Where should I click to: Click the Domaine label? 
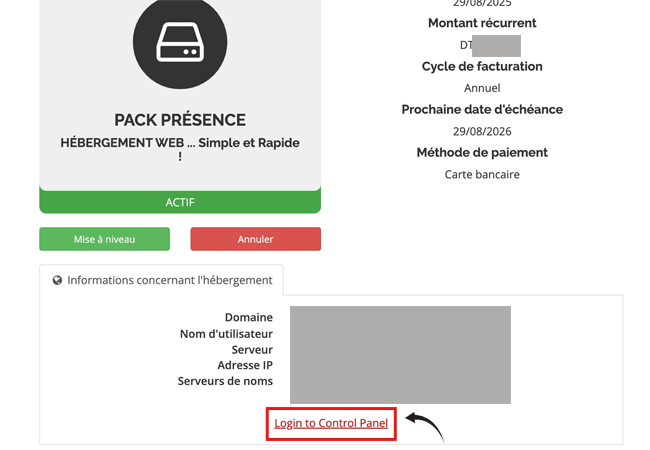[249, 317]
